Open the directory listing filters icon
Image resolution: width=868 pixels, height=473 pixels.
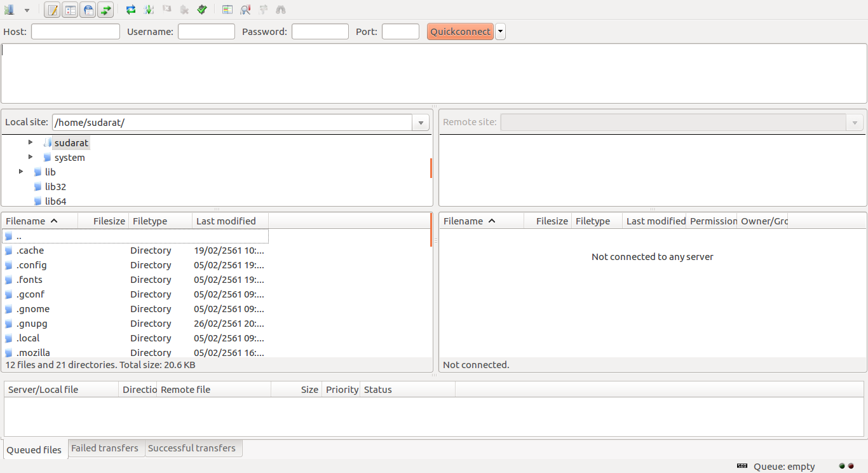click(x=227, y=10)
